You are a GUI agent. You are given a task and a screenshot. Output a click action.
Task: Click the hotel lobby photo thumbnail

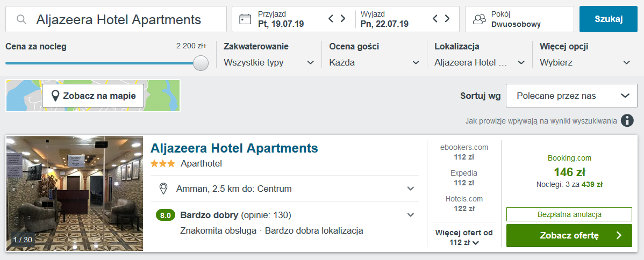(75, 193)
